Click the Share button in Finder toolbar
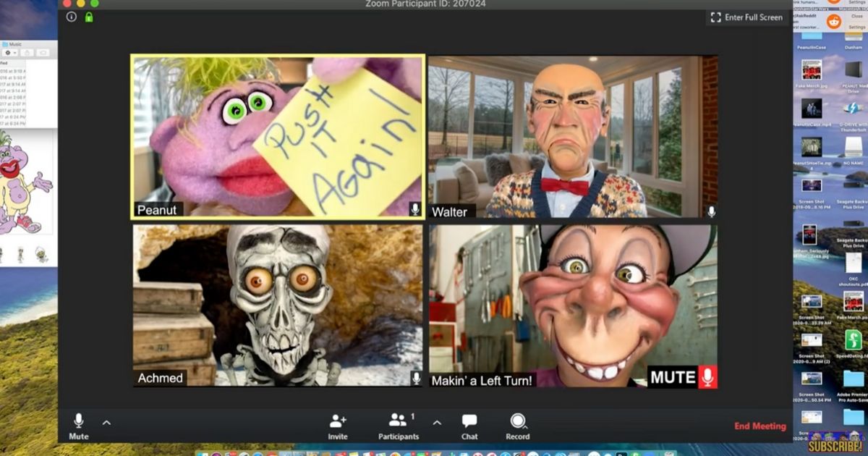 pos(27,53)
